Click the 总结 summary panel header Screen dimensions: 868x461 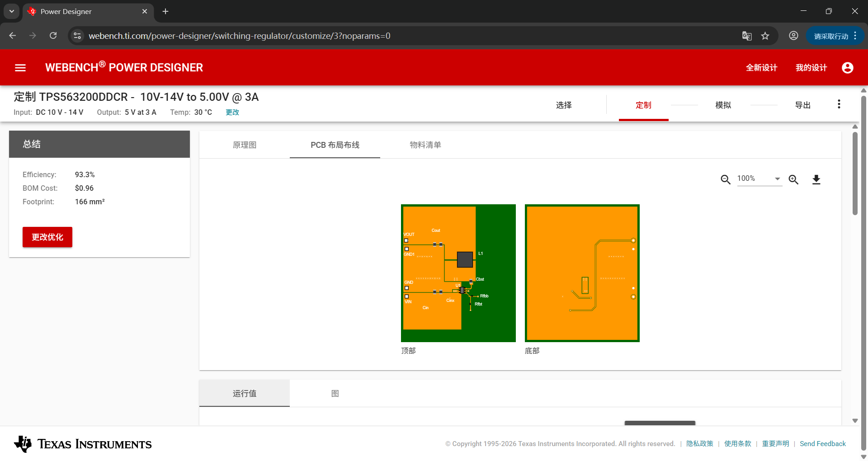click(x=99, y=144)
